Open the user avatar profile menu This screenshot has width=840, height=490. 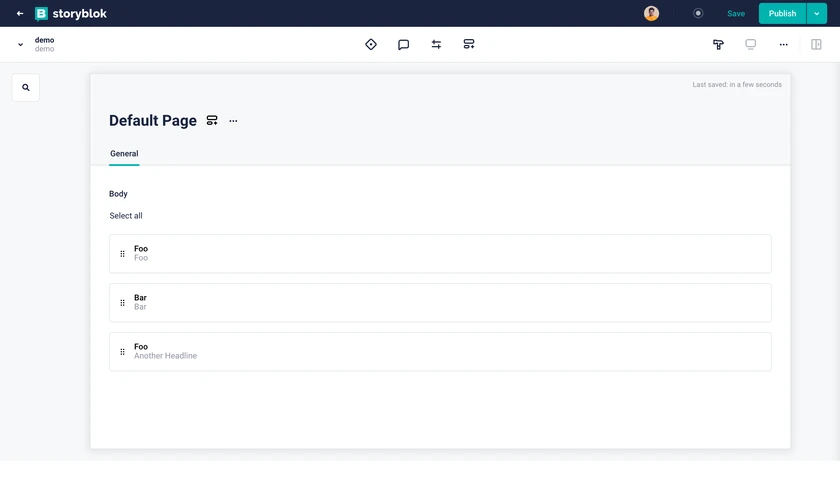click(651, 14)
